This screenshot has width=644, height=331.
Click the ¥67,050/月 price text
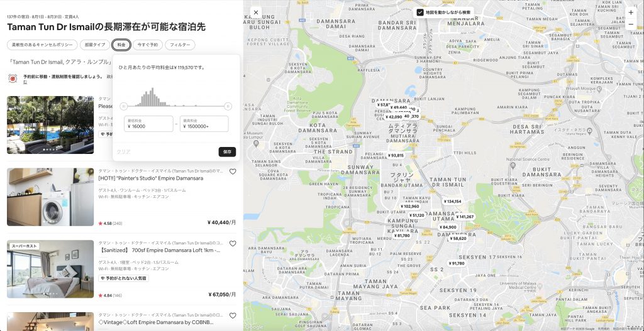(x=222, y=295)
